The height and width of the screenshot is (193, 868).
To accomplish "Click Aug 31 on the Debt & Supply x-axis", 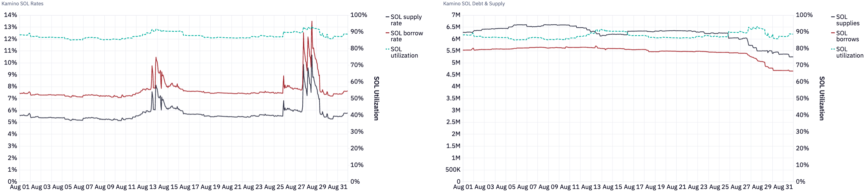I will (x=783, y=187).
